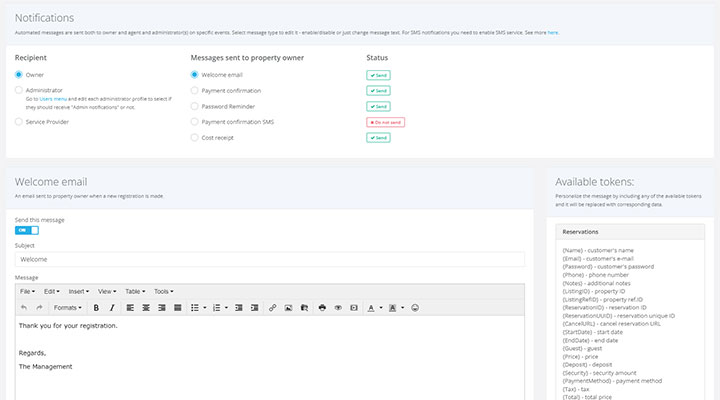Click Send status for Password Reminder
720x400 pixels.
tap(378, 106)
